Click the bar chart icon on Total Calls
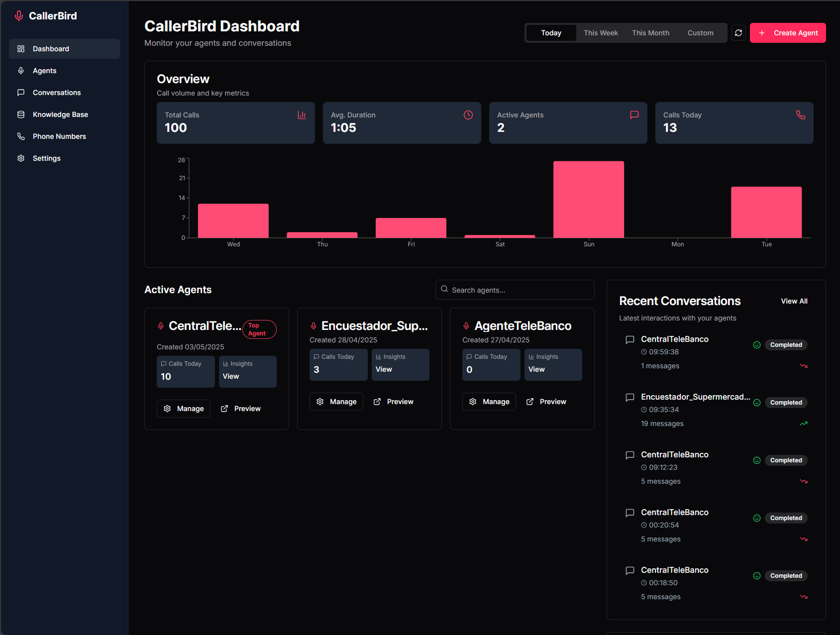 tap(302, 114)
